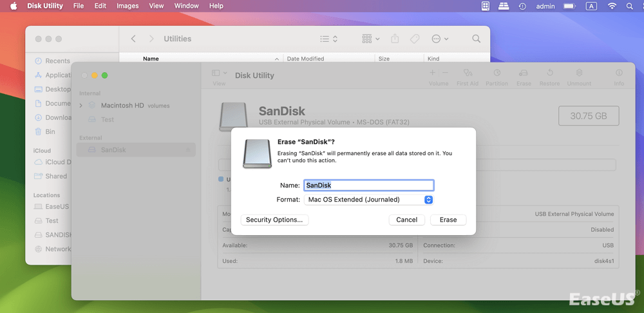Viewport: 644px width, 313px height.
Task: Expand the Macintosh HD volumes tree
Action: (81, 106)
